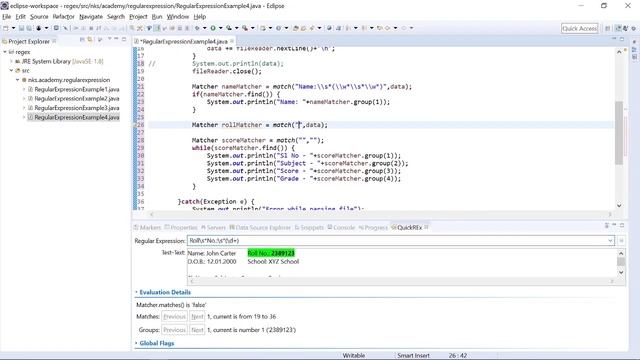Select RegularExpressionExample2.java in Project Explorer
640x360 pixels.
click(77, 98)
